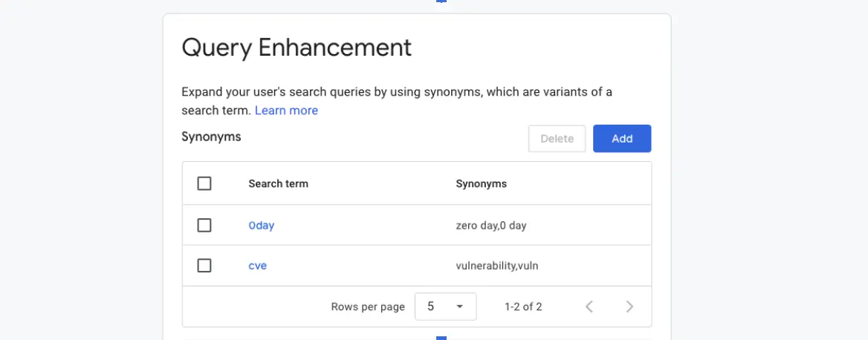Tick the select-all checkbox in table header
Image resolution: width=868 pixels, height=340 pixels.
(x=204, y=183)
